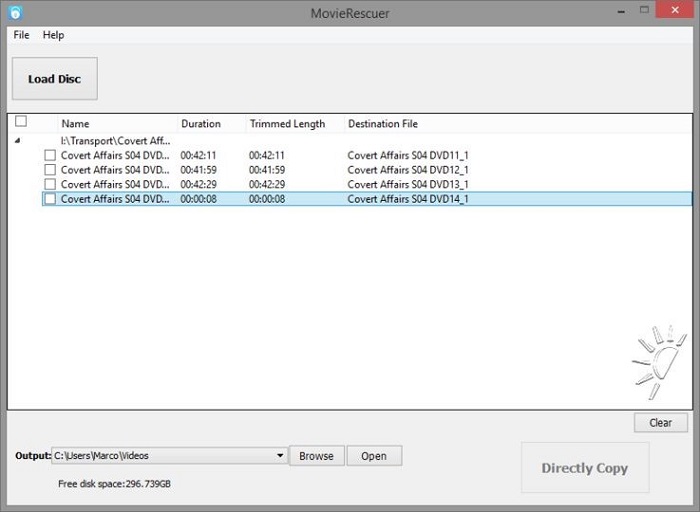Minimize the MovieRescuer window
This screenshot has height=512, width=700.
click(621, 11)
